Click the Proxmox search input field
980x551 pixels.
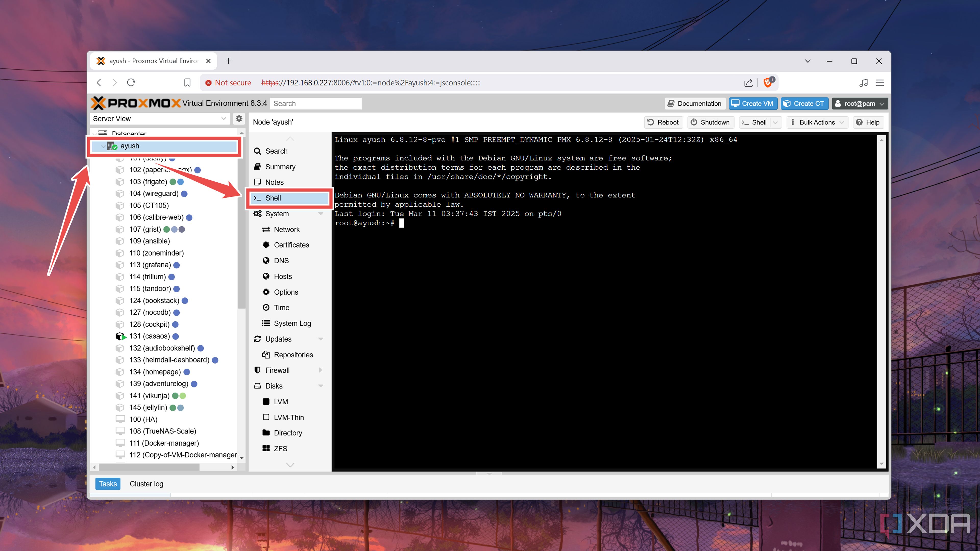(x=315, y=103)
